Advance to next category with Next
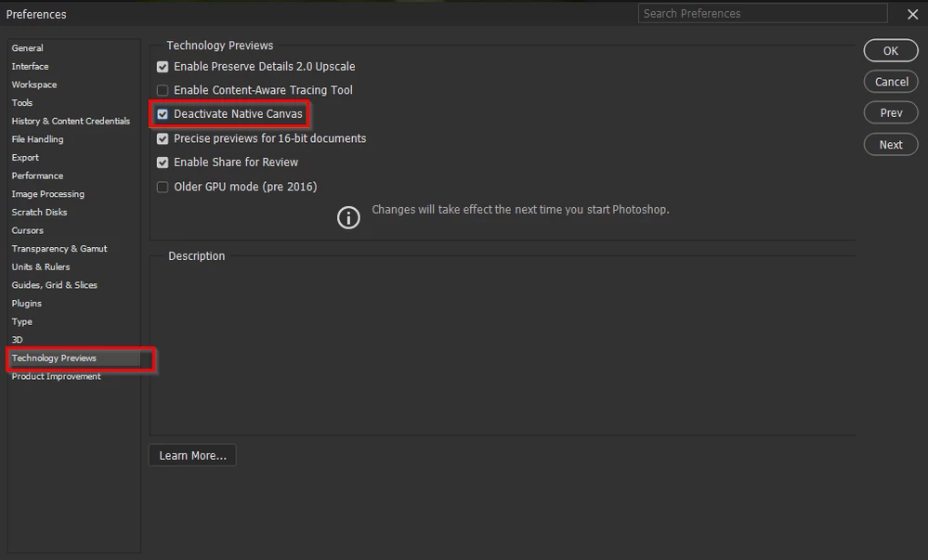928x560 pixels. pos(891,145)
